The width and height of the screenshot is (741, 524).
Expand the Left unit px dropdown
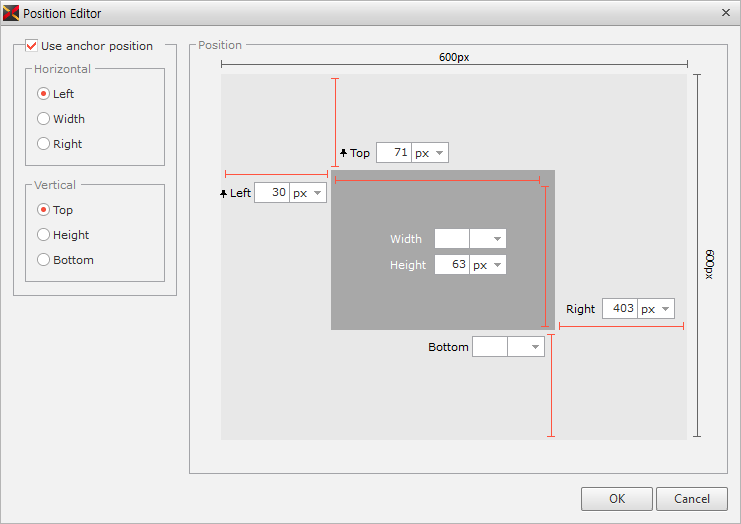(x=316, y=193)
